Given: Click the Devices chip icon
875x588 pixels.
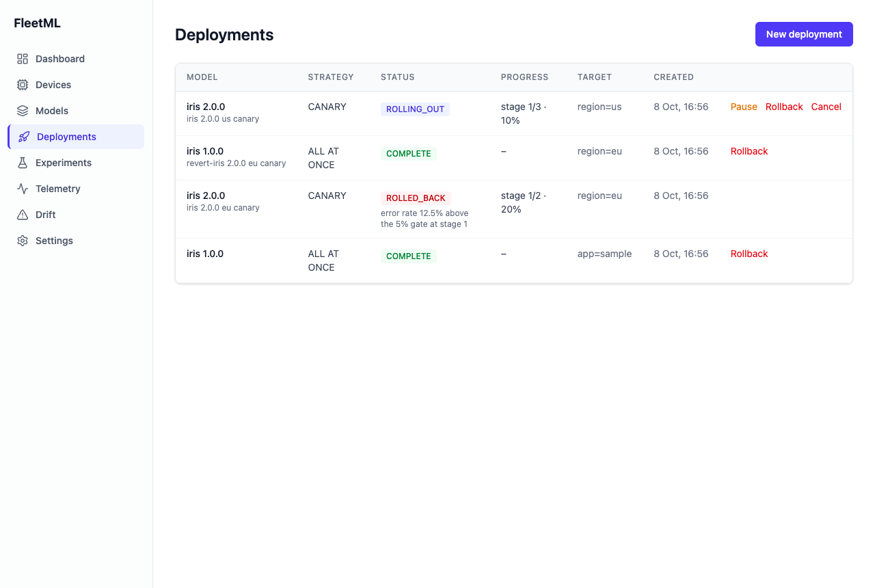Looking at the screenshot, I should [23, 85].
